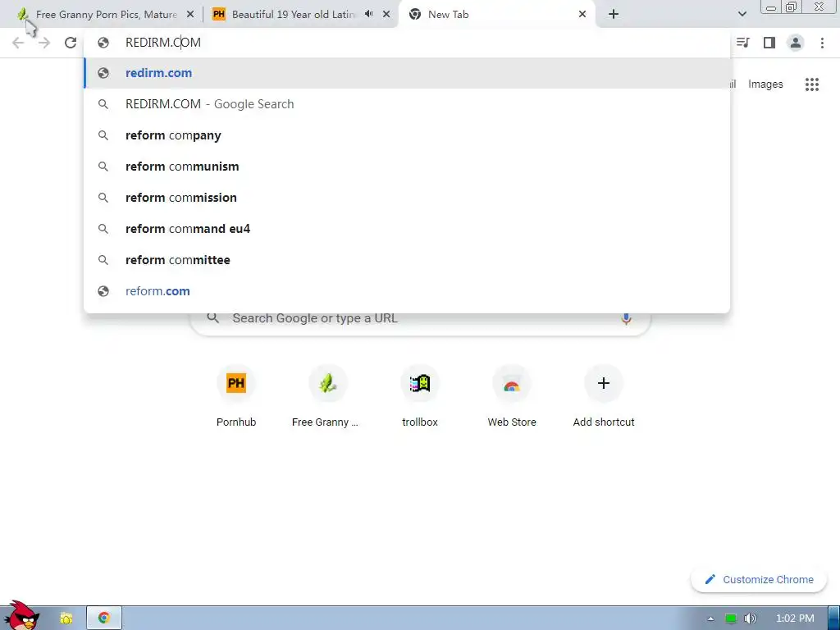Screen dimensions: 840x630
Task: Expand the tab search chevron
Action: click(742, 14)
